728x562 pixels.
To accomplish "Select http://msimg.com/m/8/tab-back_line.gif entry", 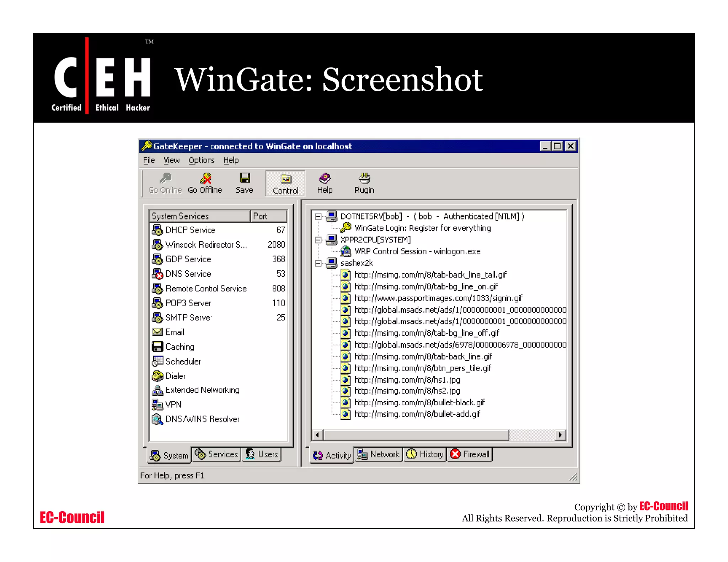I will (x=423, y=356).
